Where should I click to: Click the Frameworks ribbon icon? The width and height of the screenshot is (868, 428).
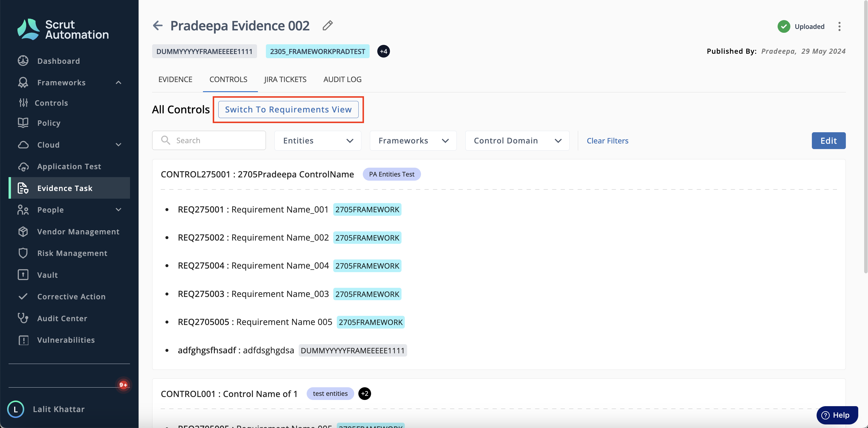(23, 83)
